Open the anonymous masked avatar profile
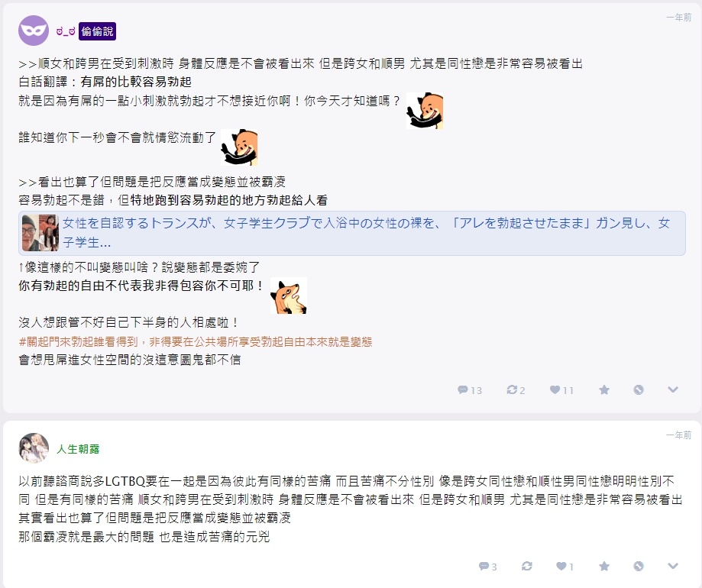 [34, 31]
